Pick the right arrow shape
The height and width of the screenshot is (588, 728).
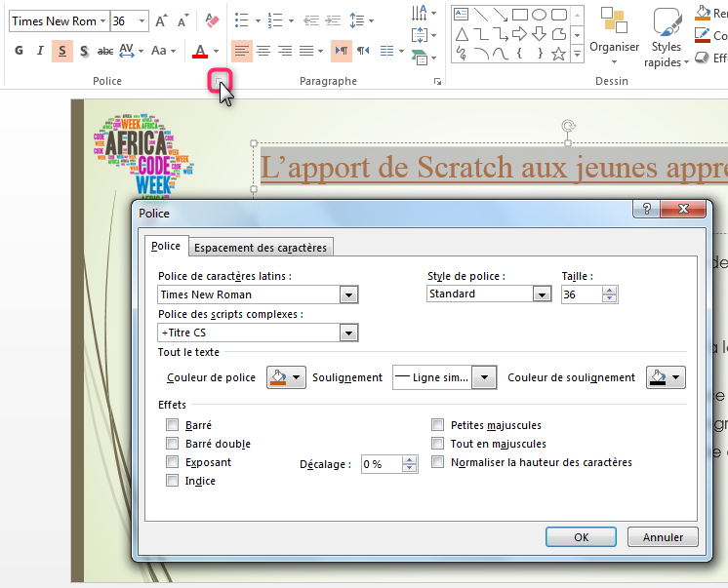519,34
